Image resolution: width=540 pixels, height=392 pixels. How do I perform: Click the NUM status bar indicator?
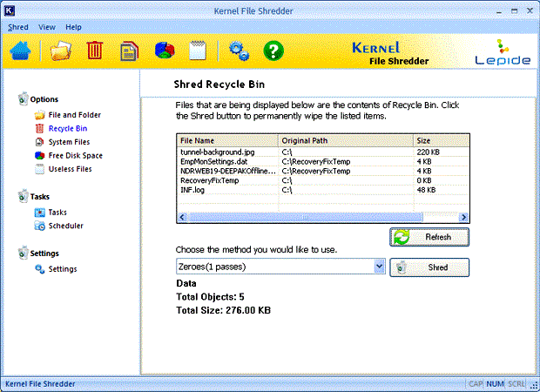point(495,384)
